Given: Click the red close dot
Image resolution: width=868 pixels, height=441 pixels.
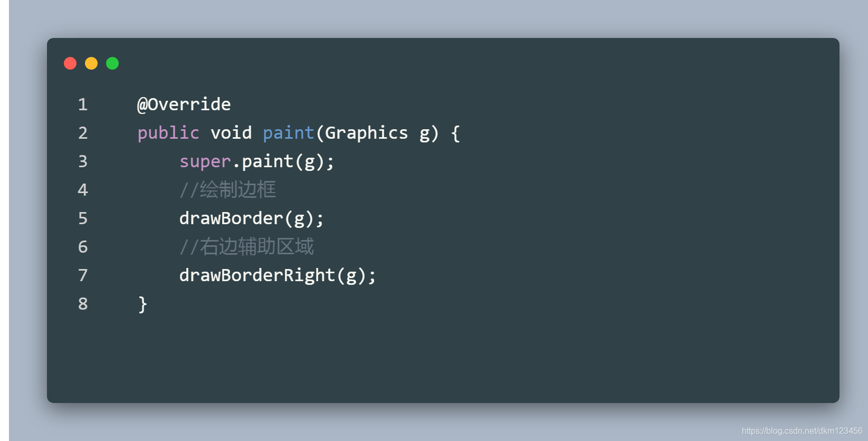Looking at the screenshot, I should (x=70, y=63).
